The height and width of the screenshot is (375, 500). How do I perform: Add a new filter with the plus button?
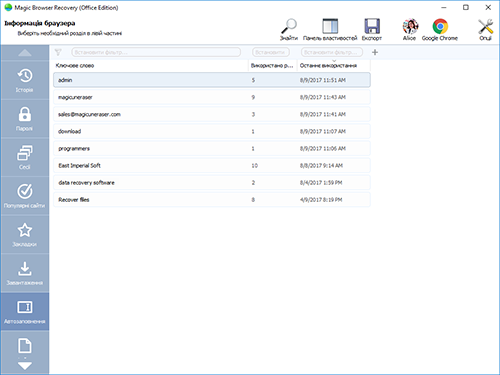[x=375, y=52]
